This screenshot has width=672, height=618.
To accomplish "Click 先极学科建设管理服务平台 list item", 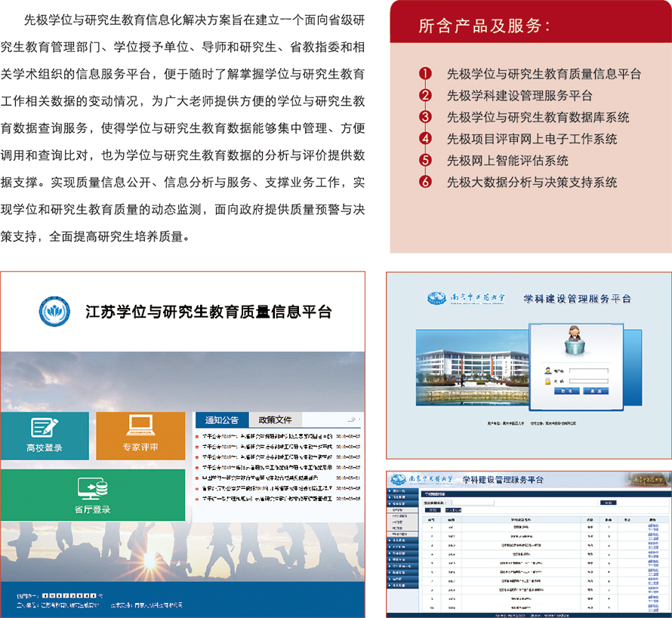I will pyautogui.click(x=519, y=96).
